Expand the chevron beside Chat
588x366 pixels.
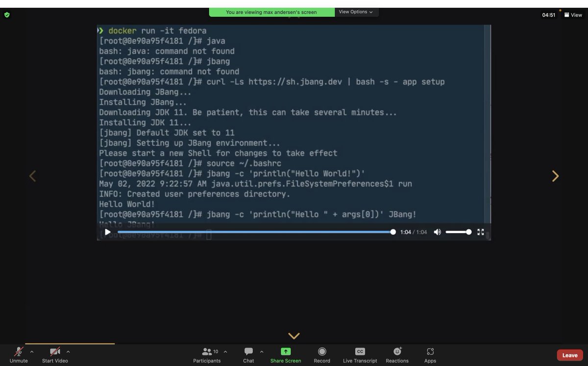tap(262, 351)
